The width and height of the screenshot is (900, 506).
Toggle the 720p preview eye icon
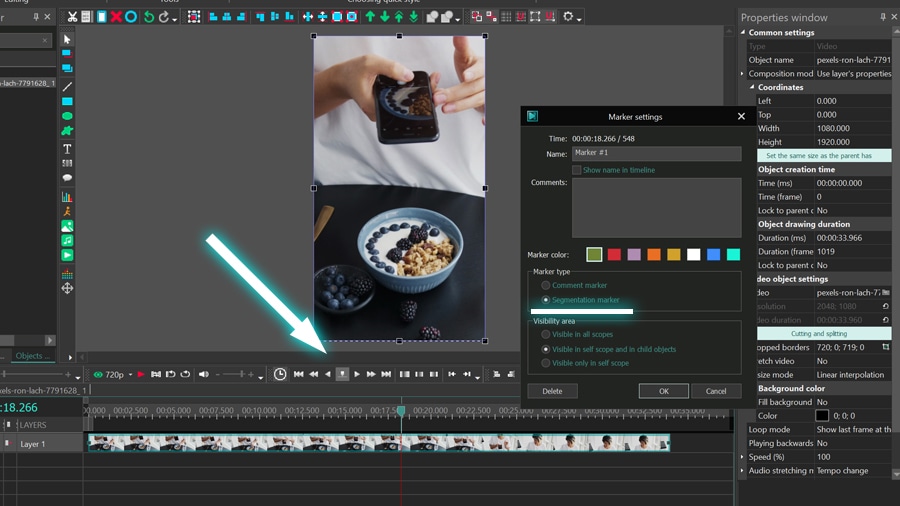[98, 375]
